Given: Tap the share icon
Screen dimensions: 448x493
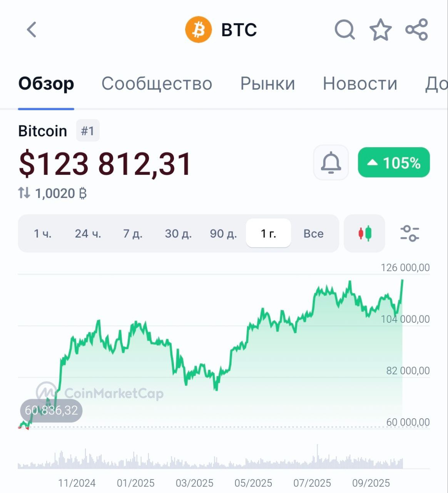Looking at the screenshot, I should click(x=416, y=30).
